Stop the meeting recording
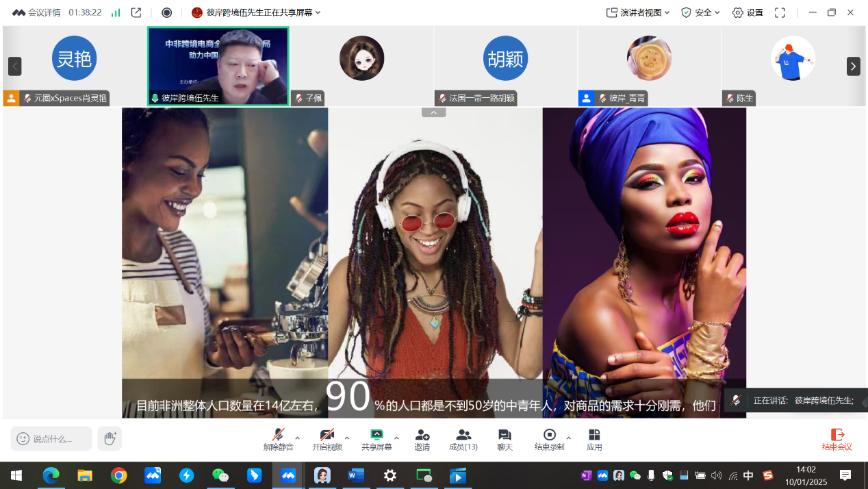The image size is (868, 489). (549, 439)
